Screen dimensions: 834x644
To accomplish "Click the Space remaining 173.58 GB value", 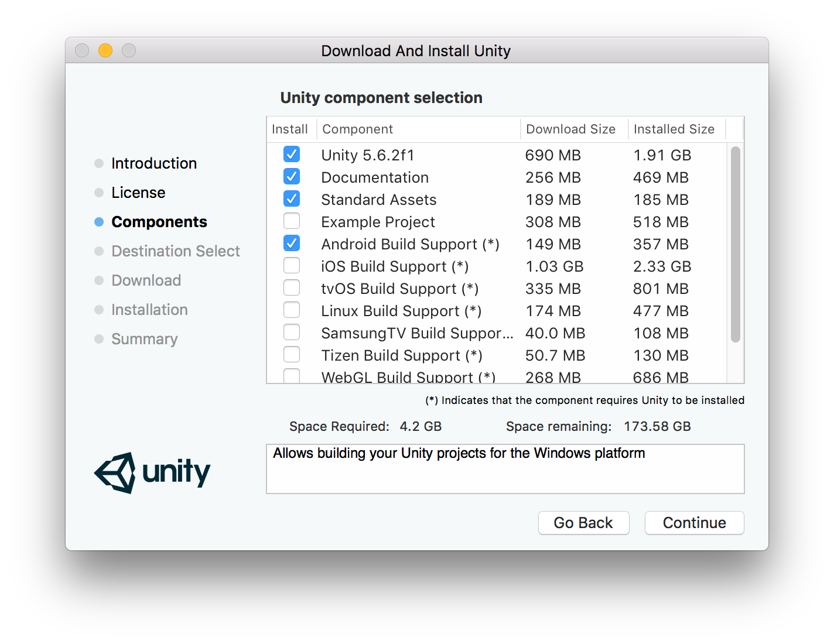I will 657,426.
